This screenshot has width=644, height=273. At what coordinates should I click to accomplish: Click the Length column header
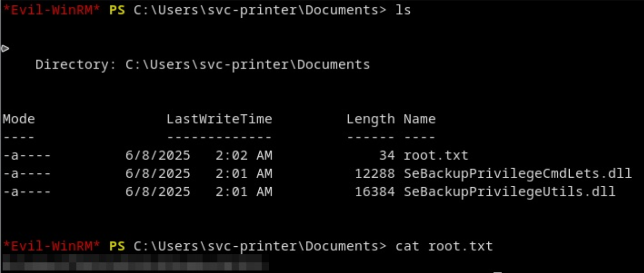point(371,119)
